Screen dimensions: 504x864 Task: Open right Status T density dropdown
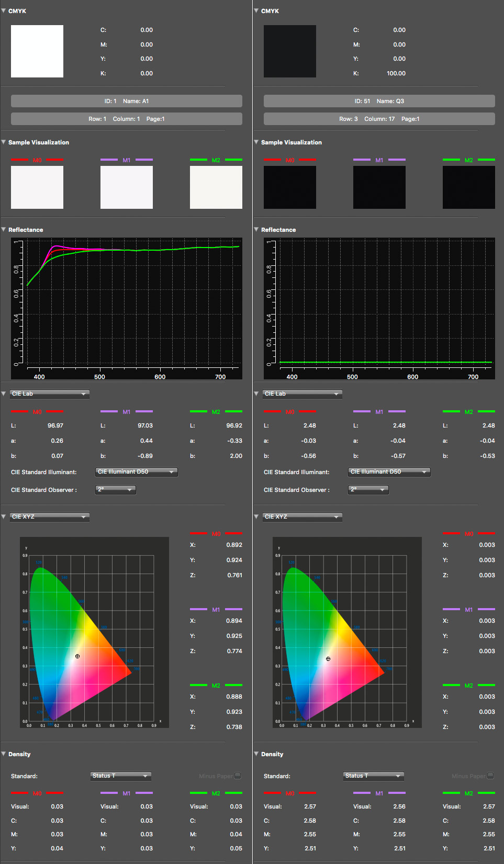point(374,776)
